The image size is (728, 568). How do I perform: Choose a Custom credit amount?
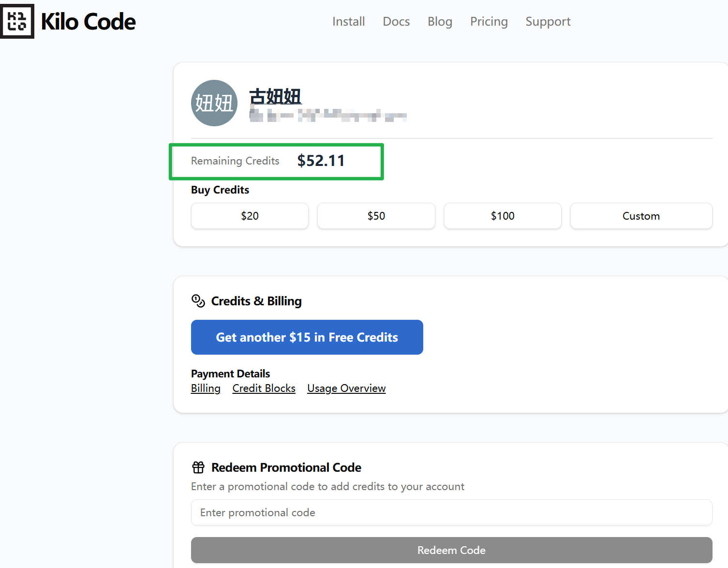(641, 216)
